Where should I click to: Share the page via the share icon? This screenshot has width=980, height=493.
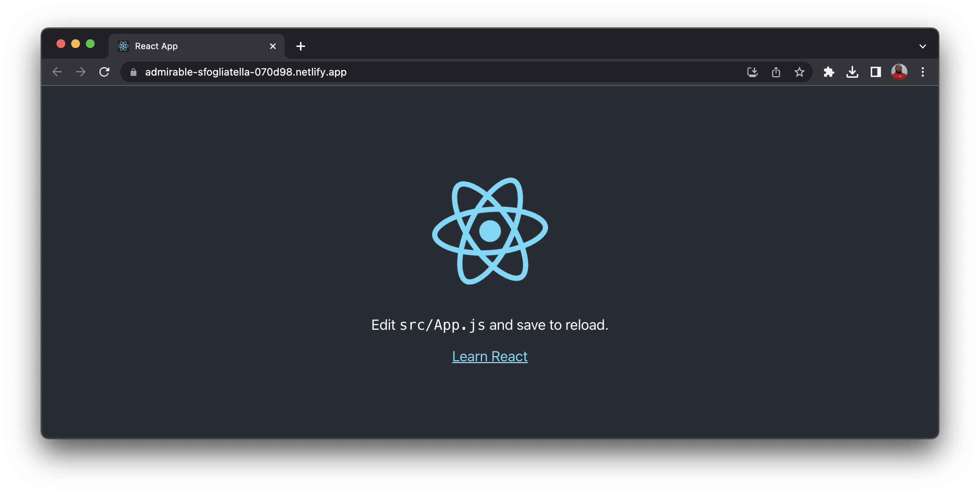776,72
